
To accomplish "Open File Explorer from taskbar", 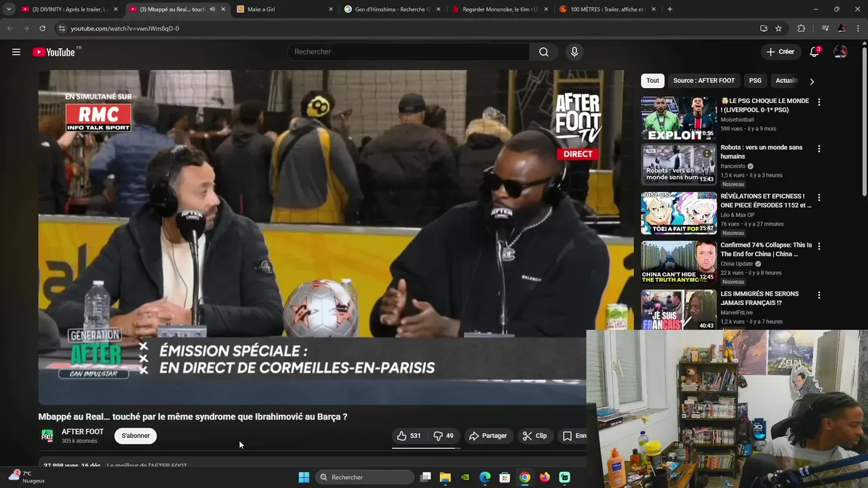I will [446, 477].
